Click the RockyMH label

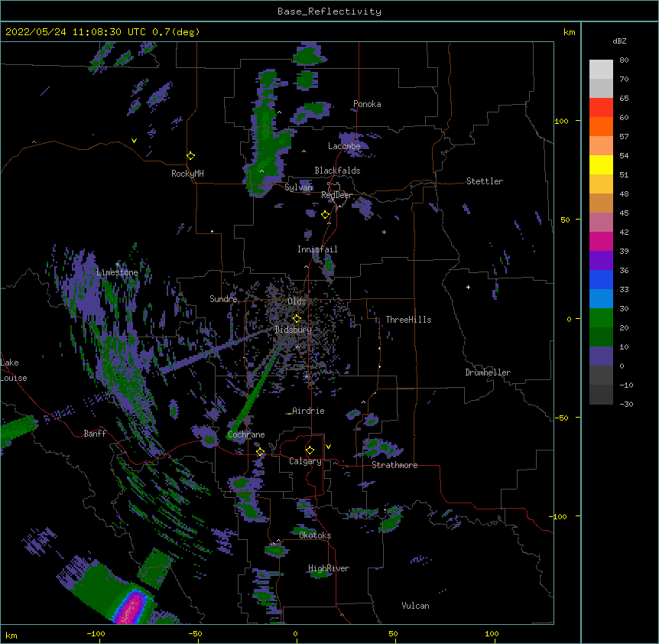187,174
